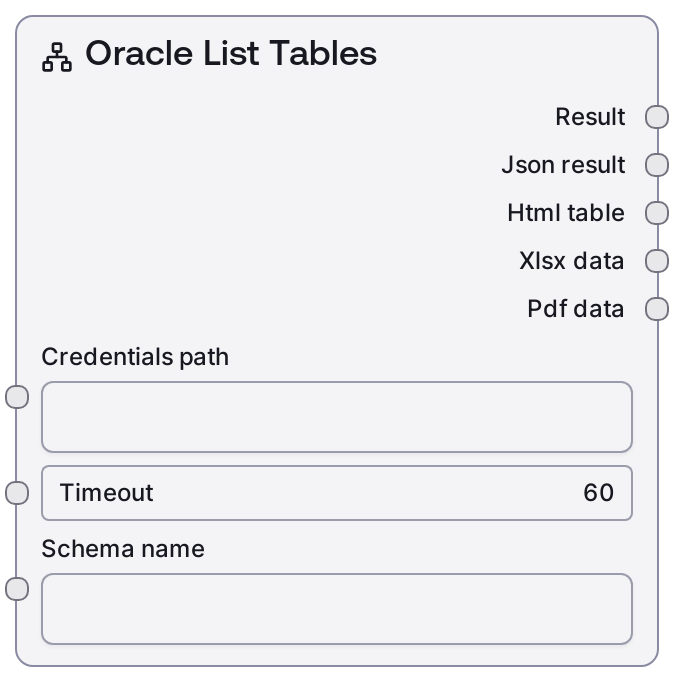Click the Schema name input socket
Screen dimensions: 674x682
click(x=18, y=589)
